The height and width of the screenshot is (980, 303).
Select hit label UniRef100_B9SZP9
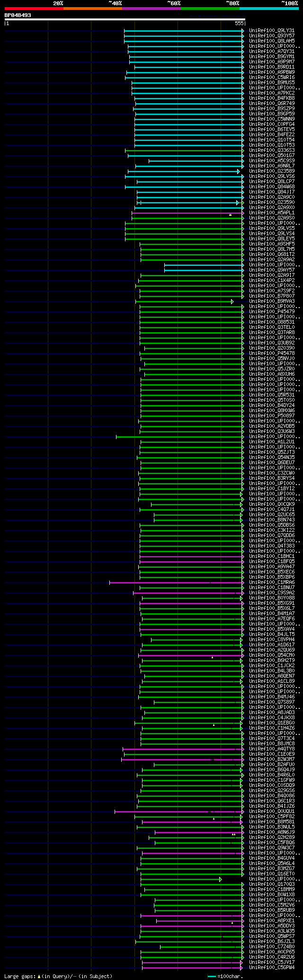pyautogui.click(x=273, y=109)
